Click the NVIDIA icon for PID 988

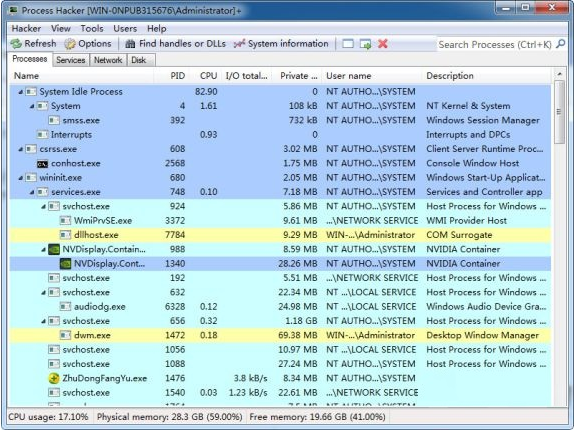click(x=54, y=249)
